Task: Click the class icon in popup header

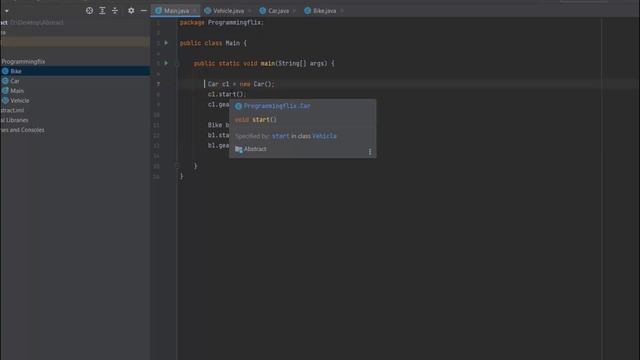Action: 238,106
